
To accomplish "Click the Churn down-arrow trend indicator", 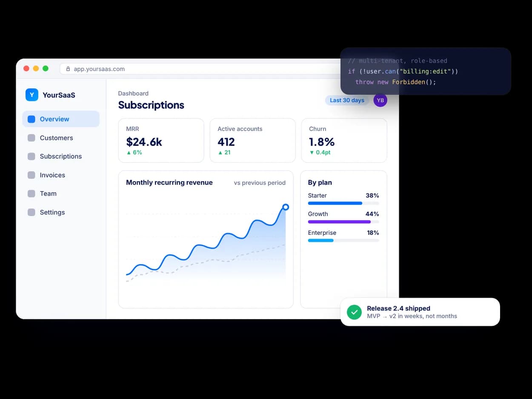I will click(x=312, y=152).
